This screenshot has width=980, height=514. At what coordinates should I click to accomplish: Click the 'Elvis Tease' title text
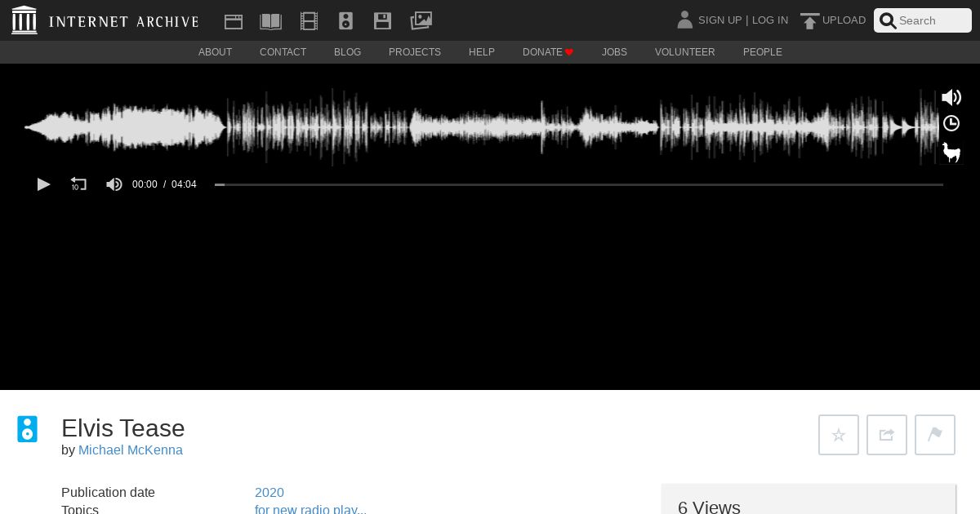[123, 428]
